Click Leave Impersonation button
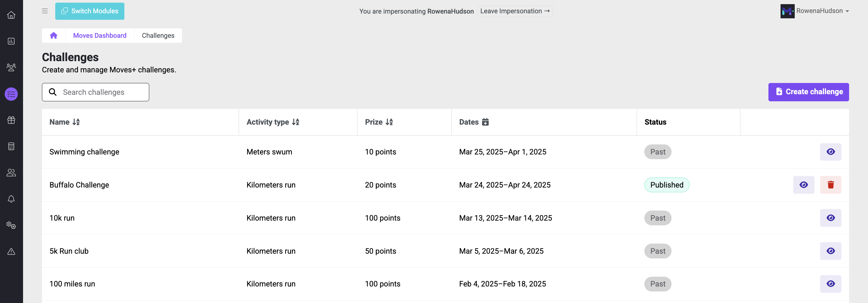 (x=515, y=11)
